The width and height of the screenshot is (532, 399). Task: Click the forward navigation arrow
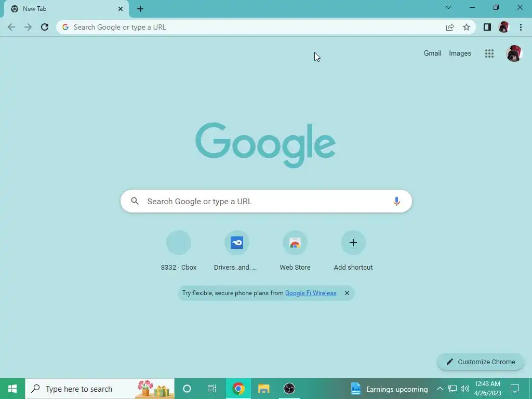tap(28, 27)
